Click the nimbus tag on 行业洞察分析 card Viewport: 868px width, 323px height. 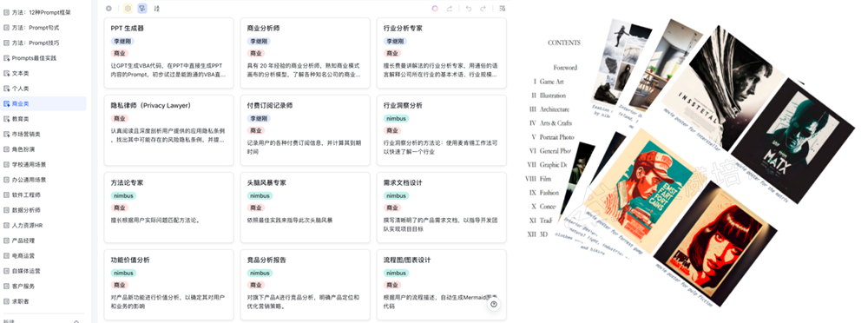396,119
